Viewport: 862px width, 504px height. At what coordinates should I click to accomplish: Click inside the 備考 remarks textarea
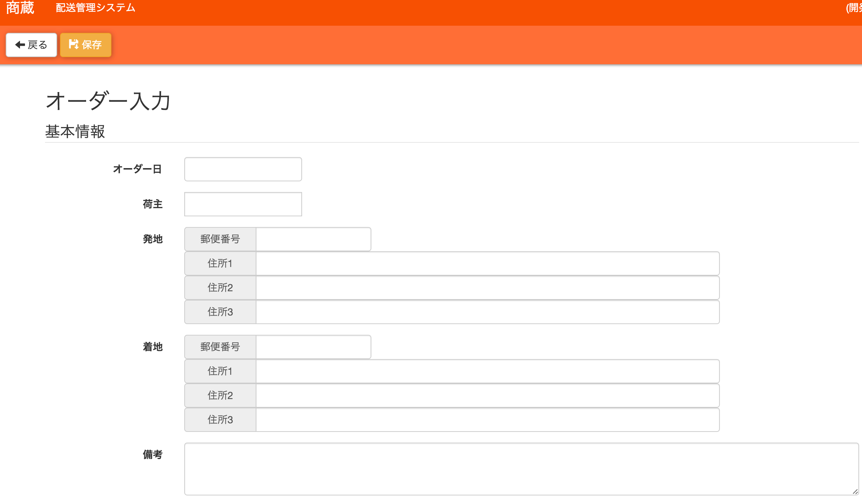click(521, 469)
